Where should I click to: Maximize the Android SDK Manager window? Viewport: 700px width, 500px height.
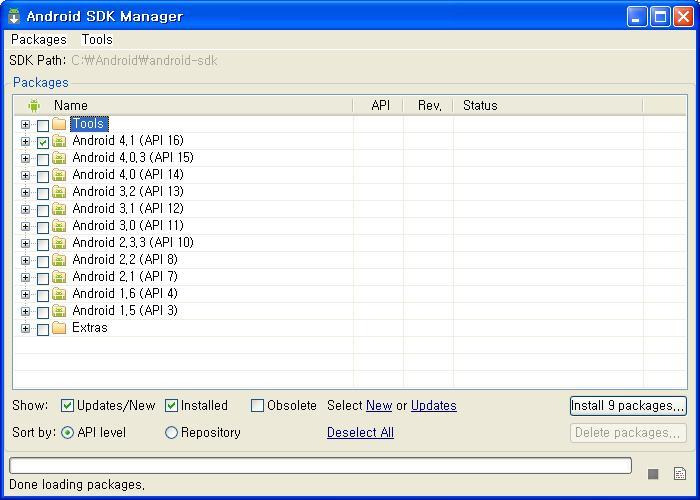[x=660, y=17]
